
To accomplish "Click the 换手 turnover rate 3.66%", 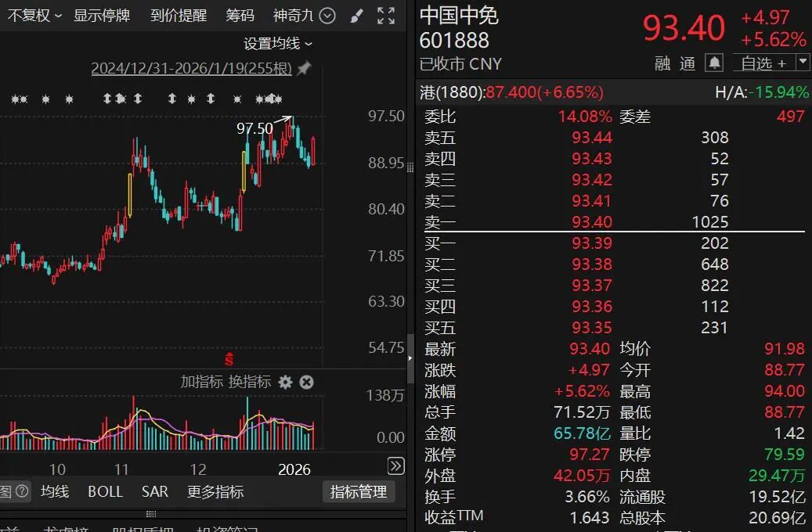I will 586,497.
